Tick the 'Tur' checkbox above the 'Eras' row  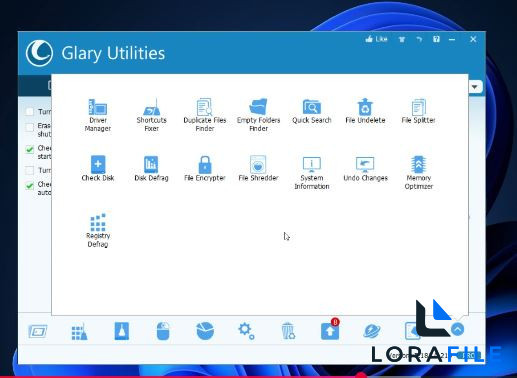(30, 111)
